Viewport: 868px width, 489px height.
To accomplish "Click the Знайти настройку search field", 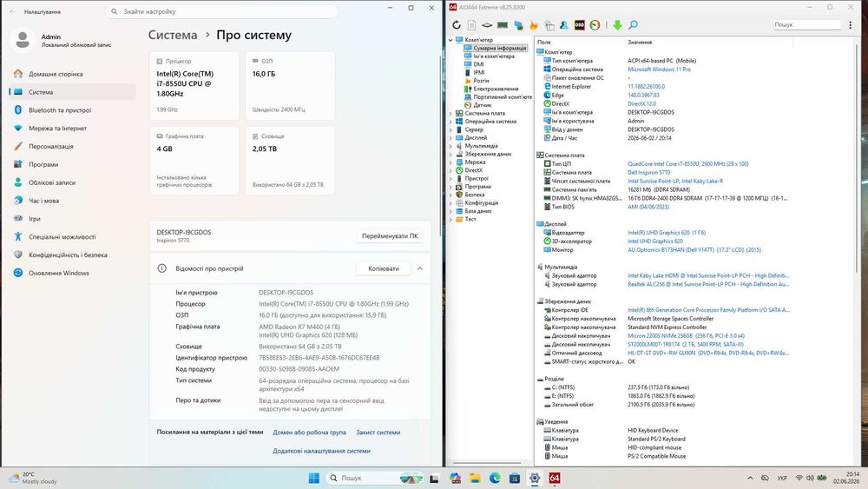I will pos(222,11).
